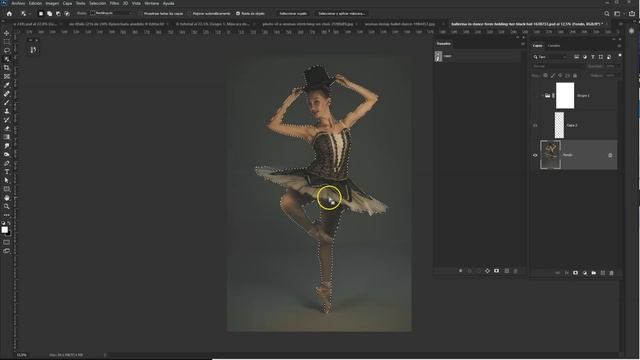This screenshot has height=360, width=640.
Task: Open the Edit Toolbar three-dots menu
Action: [7, 215]
